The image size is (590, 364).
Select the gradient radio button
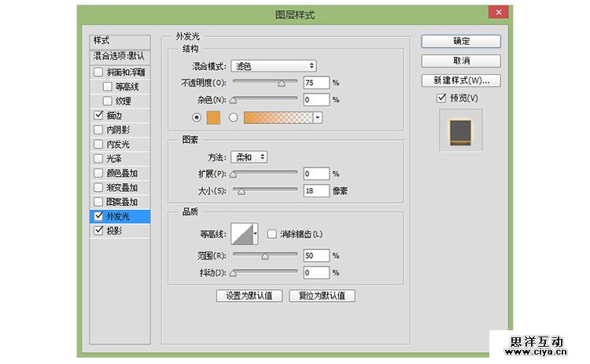click(233, 117)
